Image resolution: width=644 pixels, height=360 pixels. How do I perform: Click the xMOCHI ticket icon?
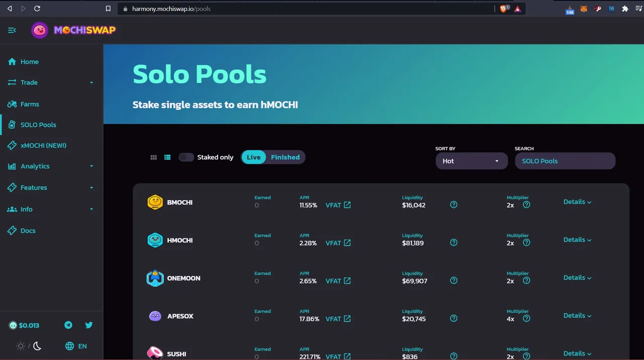[12, 145]
